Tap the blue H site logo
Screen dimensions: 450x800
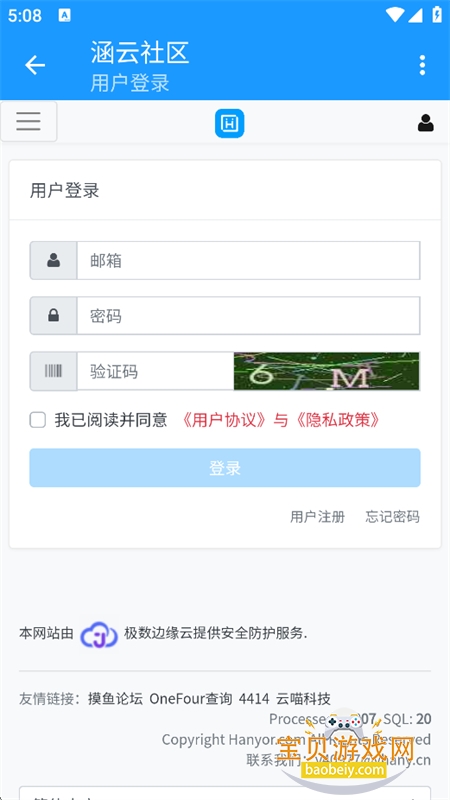coord(230,123)
